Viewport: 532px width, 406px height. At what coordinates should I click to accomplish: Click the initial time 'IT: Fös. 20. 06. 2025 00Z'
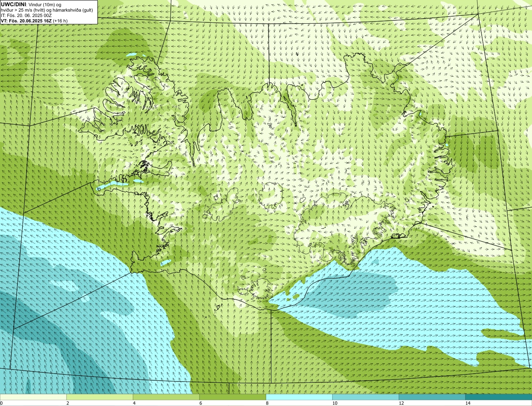pyautogui.click(x=26, y=15)
